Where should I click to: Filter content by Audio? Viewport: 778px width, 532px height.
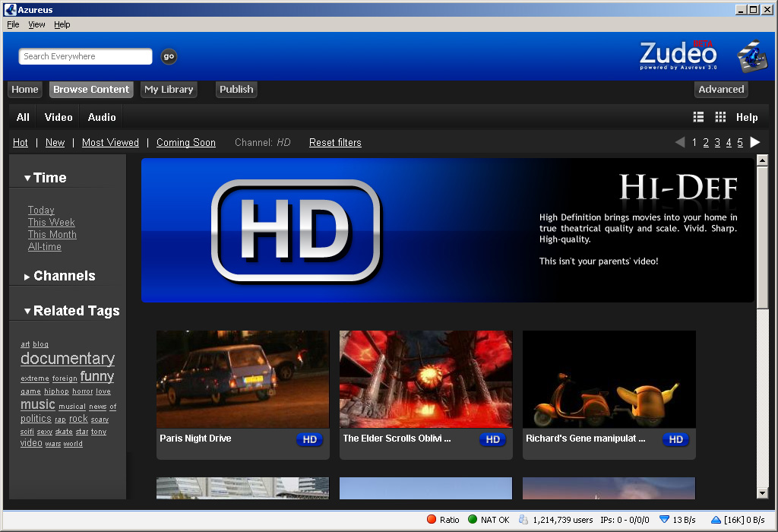pos(102,117)
